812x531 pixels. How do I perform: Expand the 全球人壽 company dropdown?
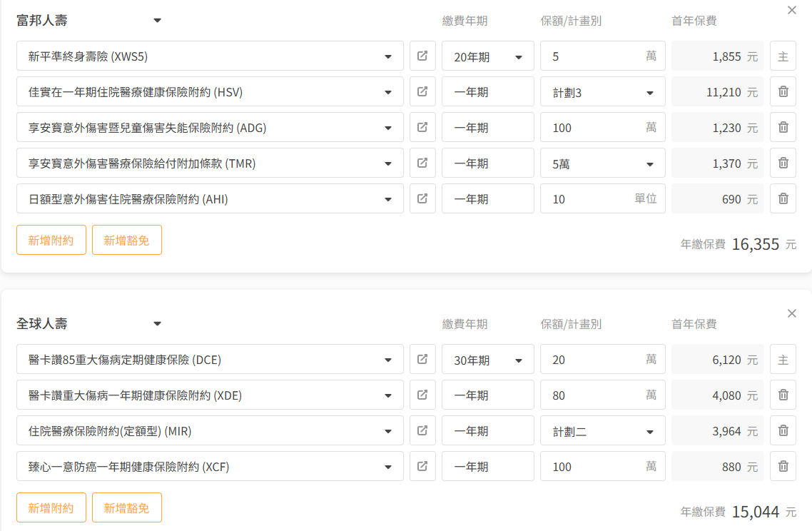coord(158,323)
